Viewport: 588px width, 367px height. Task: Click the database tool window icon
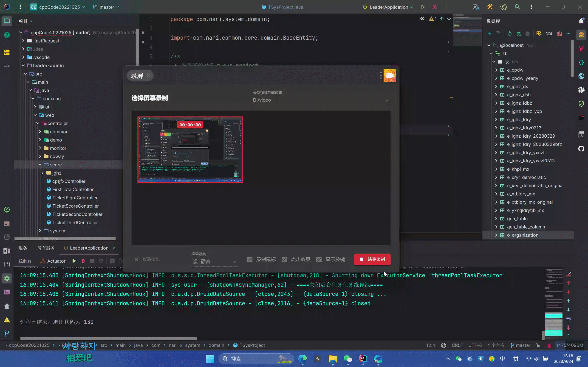click(581, 35)
